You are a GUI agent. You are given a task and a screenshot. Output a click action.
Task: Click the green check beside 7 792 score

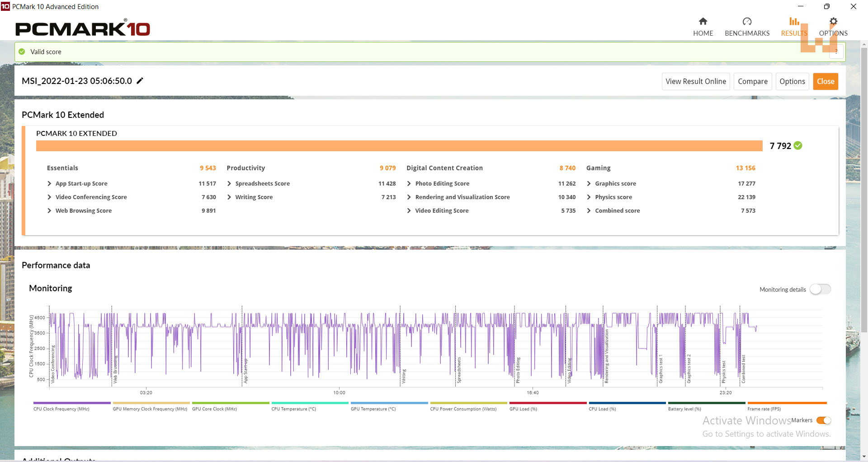point(798,145)
